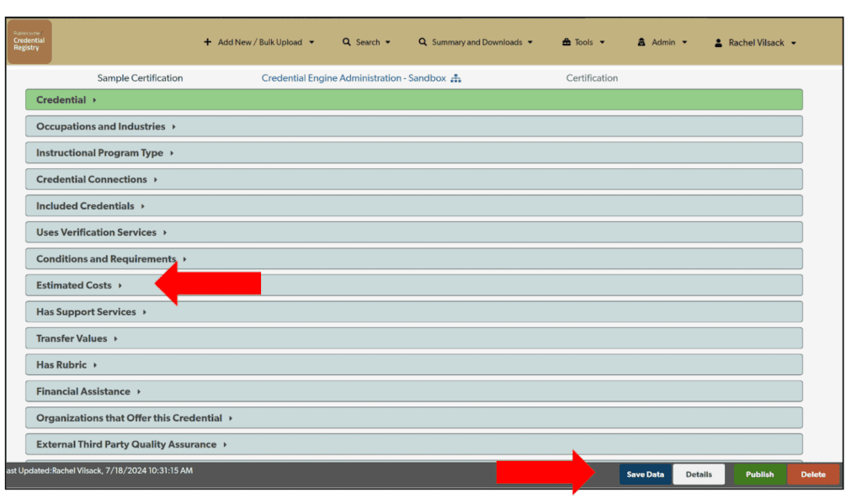
Task: Expand the Financial Assistance section
Action: (82, 391)
